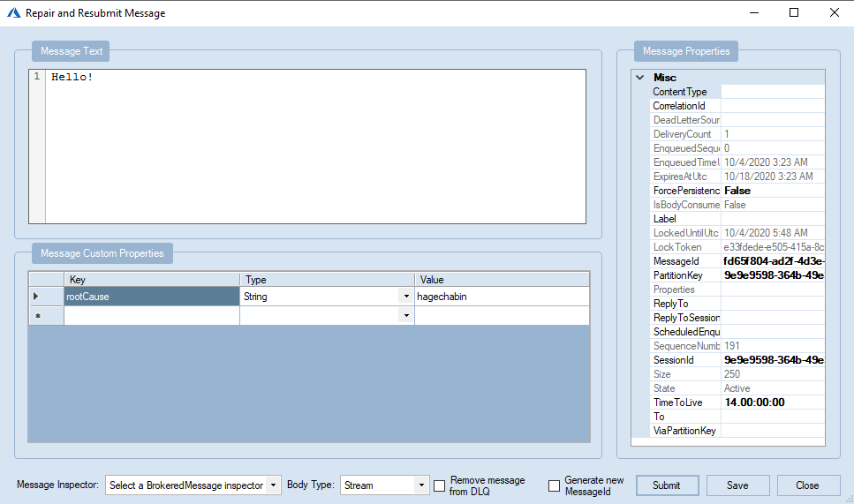
Task: Click the IsBodyConsumed False value
Action: (x=773, y=205)
